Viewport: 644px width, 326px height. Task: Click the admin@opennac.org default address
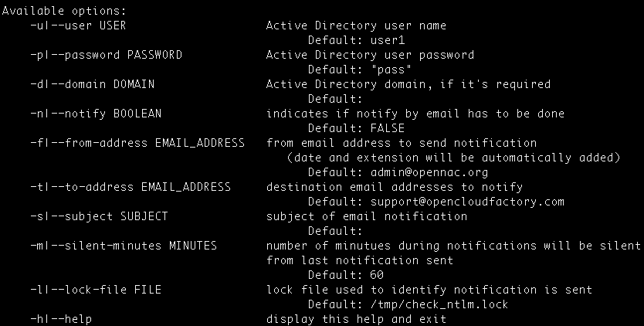click(429, 172)
